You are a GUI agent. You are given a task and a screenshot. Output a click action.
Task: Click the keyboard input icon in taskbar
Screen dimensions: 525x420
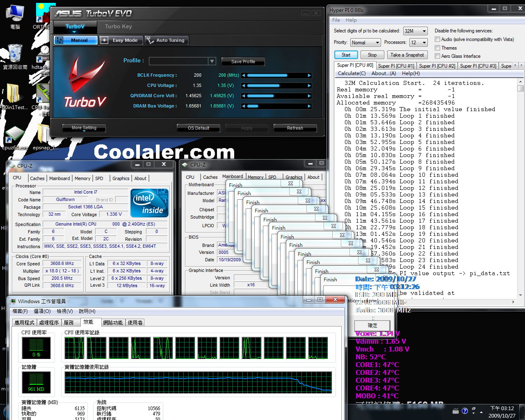pos(456,411)
